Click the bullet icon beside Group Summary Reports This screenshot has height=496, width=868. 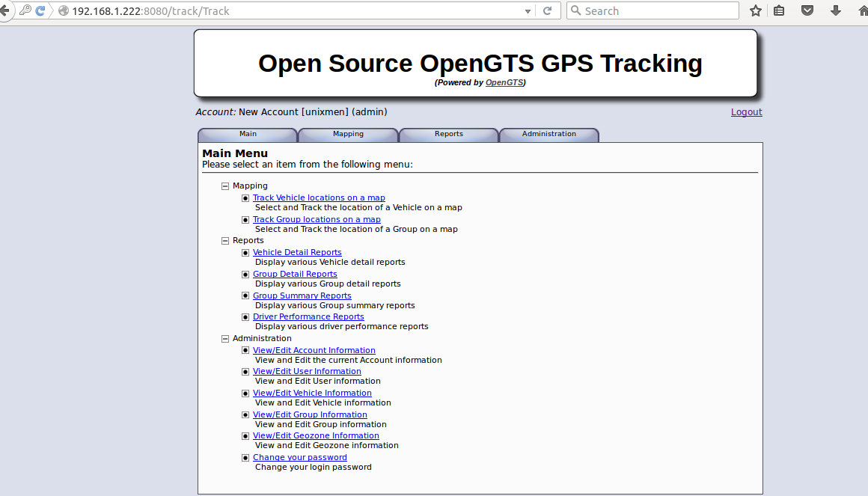tap(245, 296)
